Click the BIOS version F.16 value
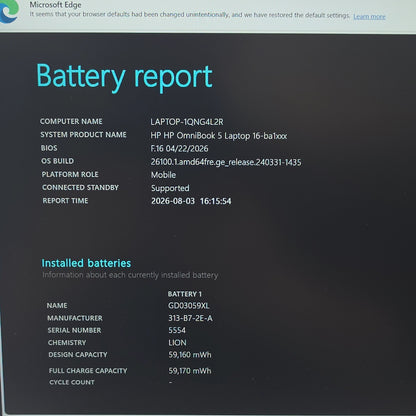The image size is (416, 416). click(x=179, y=148)
